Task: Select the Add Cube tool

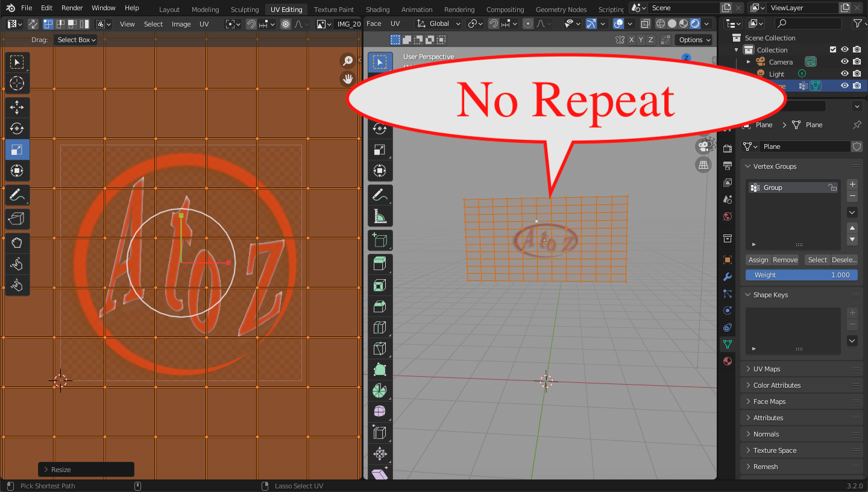Action: (x=380, y=240)
